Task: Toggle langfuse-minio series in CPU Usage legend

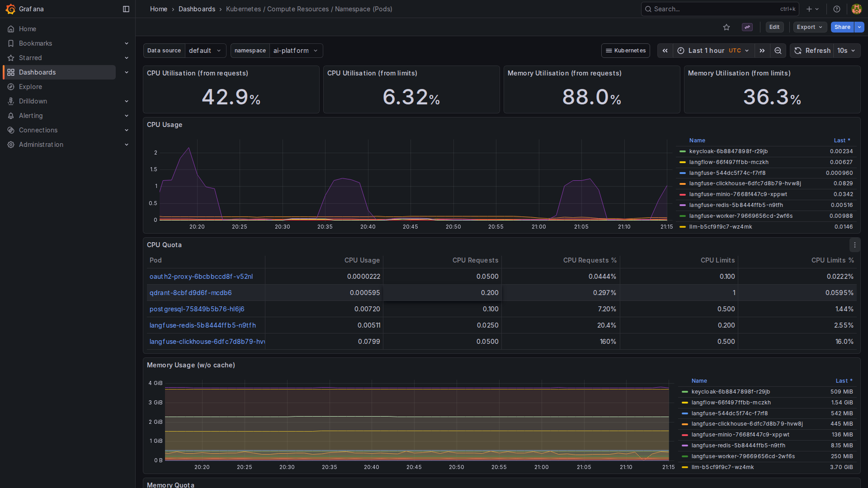Action: pyautogui.click(x=738, y=194)
